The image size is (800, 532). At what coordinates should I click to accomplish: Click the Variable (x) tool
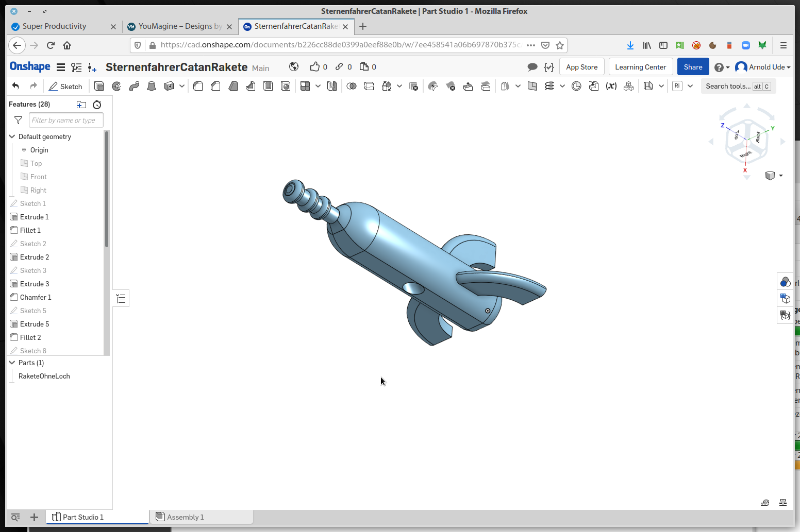coord(611,87)
